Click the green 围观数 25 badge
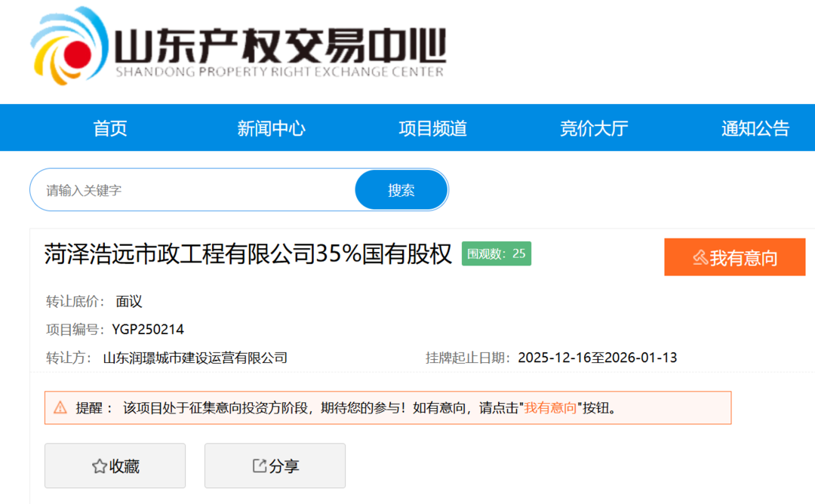The height and width of the screenshot is (504, 815). (x=497, y=254)
